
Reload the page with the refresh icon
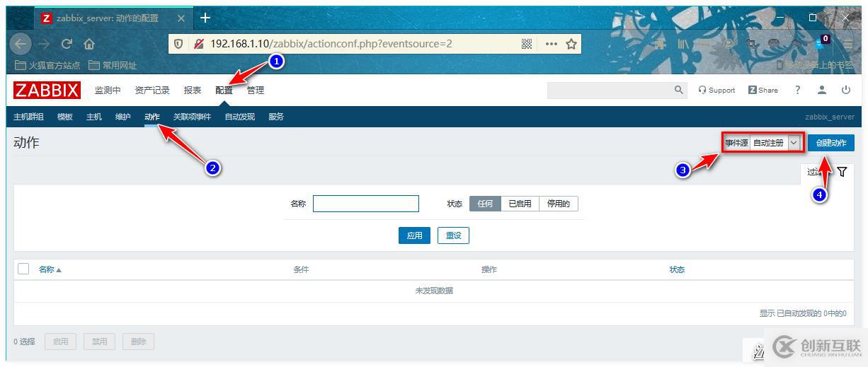click(x=67, y=44)
